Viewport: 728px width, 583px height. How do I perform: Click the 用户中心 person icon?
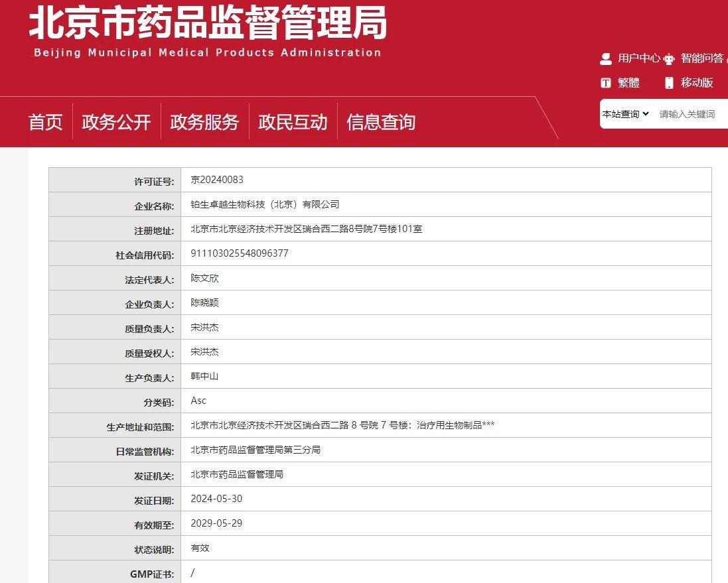pos(605,58)
